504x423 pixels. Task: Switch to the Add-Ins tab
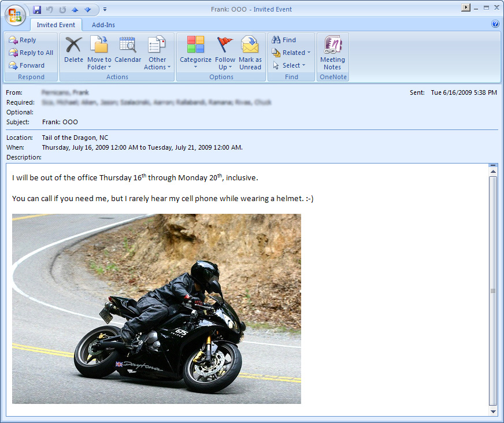(103, 25)
